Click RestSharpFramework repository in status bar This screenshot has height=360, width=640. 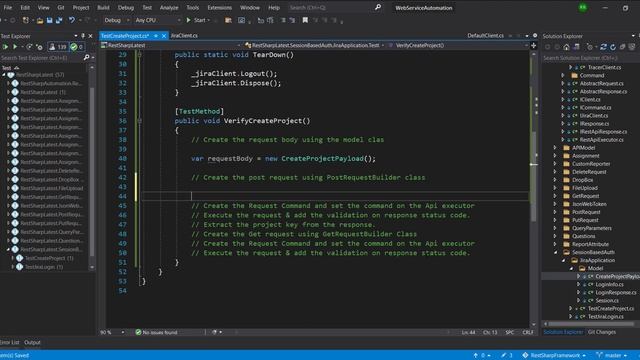(x=554, y=355)
